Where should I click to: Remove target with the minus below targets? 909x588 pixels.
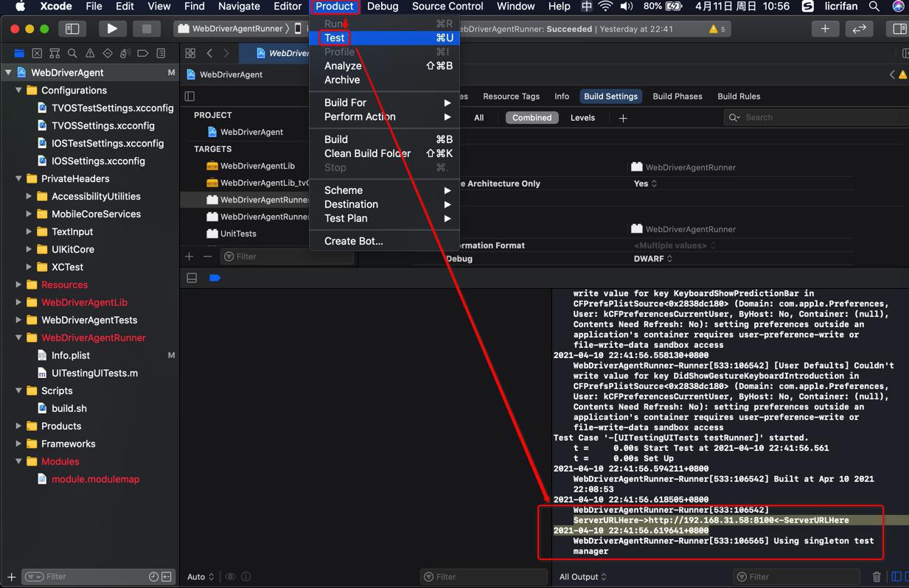coord(207,256)
